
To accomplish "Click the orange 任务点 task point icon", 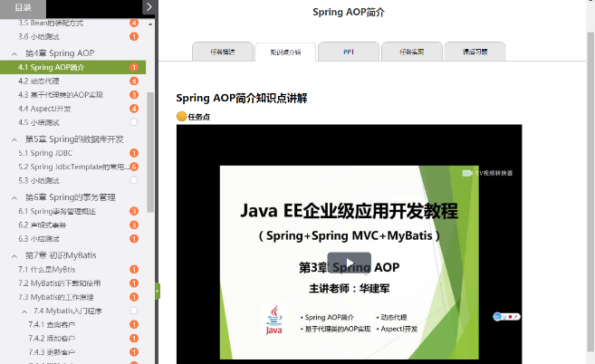I will pyautogui.click(x=182, y=116).
